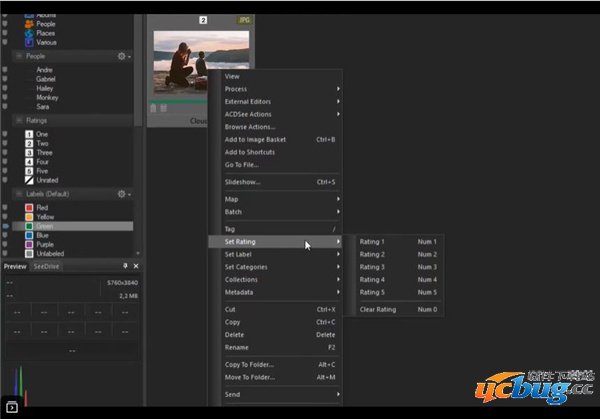Image resolution: width=600 pixels, height=419 pixels.
Task: Select the Red label color swatch
Action: [x=29, y=207]
